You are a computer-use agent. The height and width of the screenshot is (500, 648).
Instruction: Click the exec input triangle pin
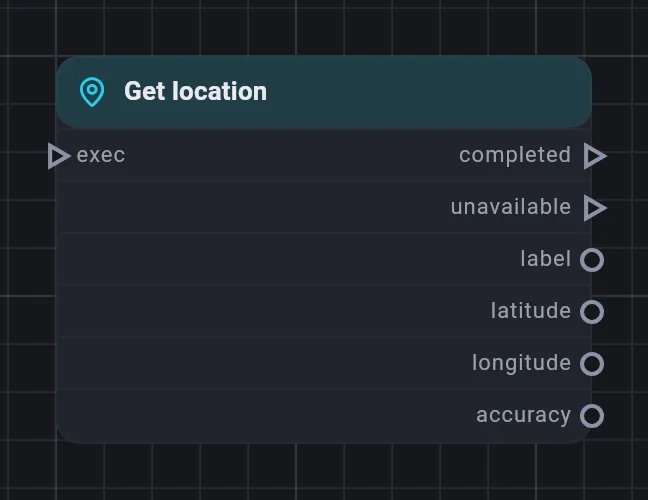(x=59, y=156)
